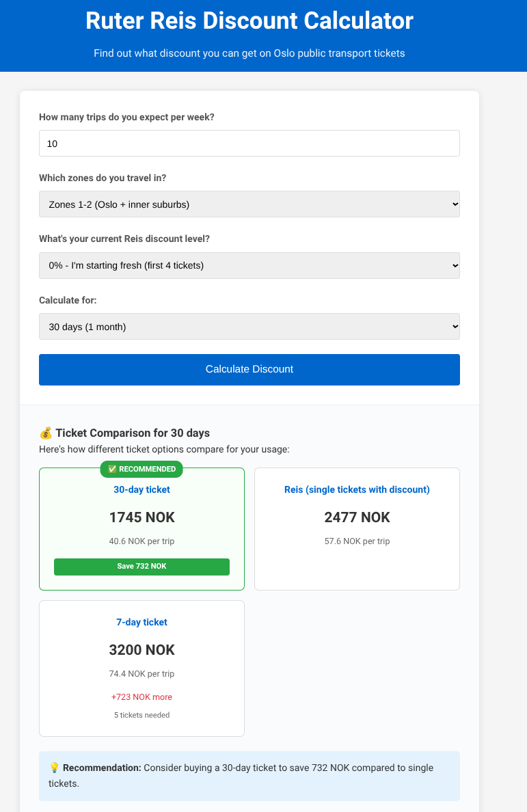The image size is (527, 812).
Task: Click the 3200 NOK price
Action: pos(142,650)
